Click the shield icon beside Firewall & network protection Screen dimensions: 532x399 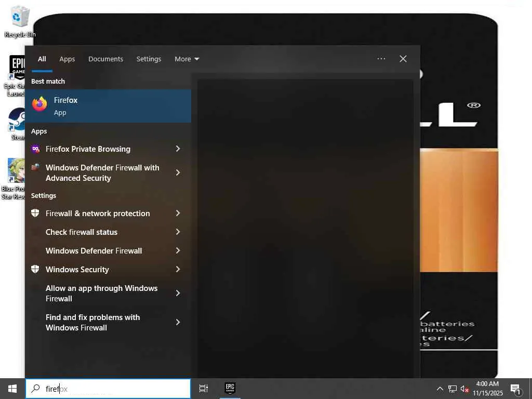point(35,213)
